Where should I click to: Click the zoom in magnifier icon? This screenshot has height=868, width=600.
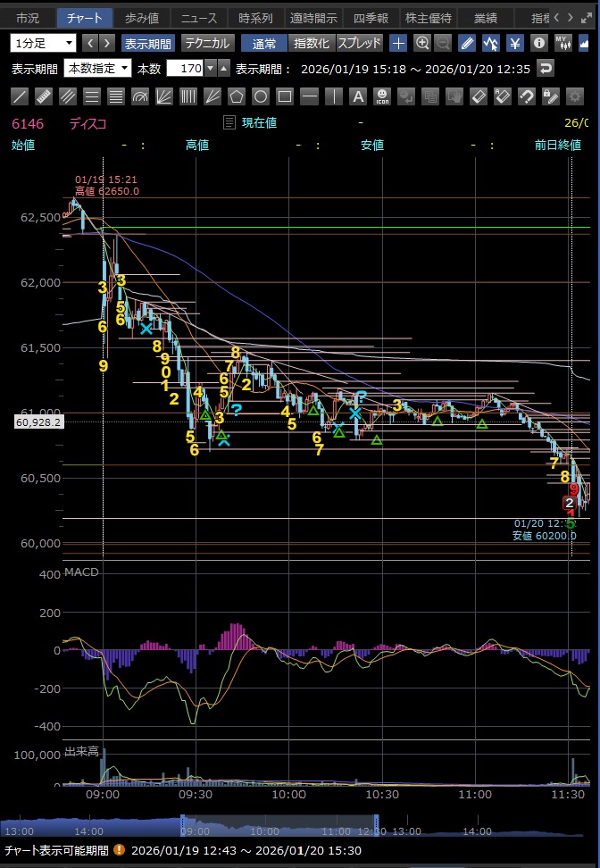click(x=422, y=43)
